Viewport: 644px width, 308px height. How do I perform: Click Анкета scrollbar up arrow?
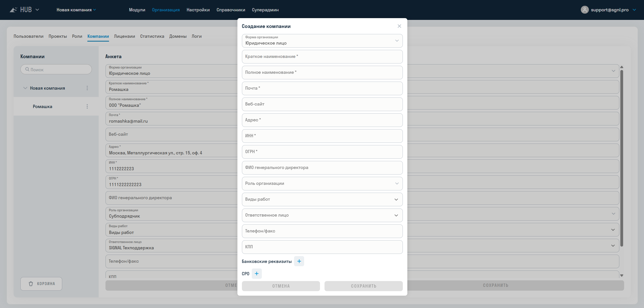click(x=622, y=67)
